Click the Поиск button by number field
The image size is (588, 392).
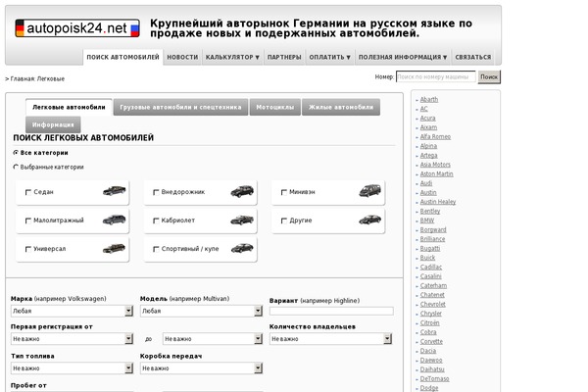(x=489, y=76)
